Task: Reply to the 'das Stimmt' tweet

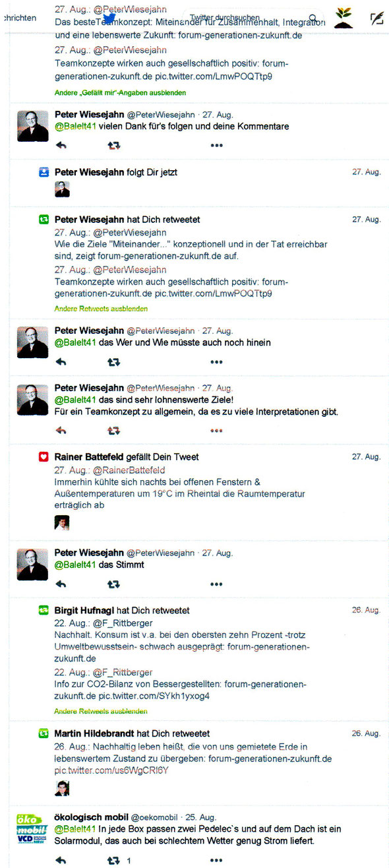Action: click(61, 584)
